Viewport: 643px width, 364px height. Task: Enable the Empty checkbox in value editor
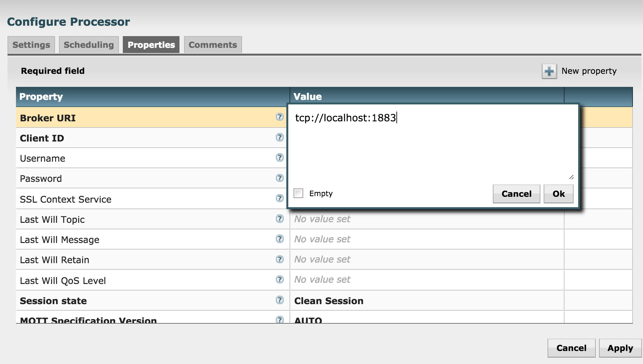[298, 193]
